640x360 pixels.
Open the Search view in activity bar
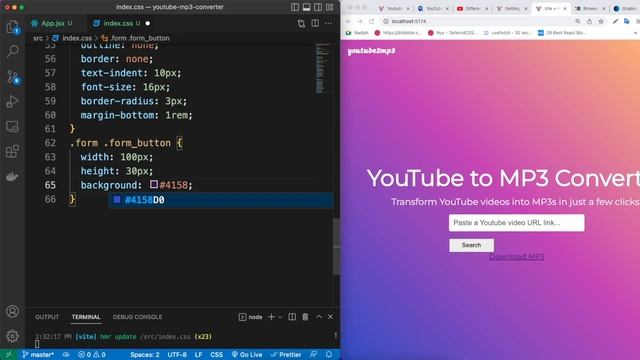(x=13, y=51)
